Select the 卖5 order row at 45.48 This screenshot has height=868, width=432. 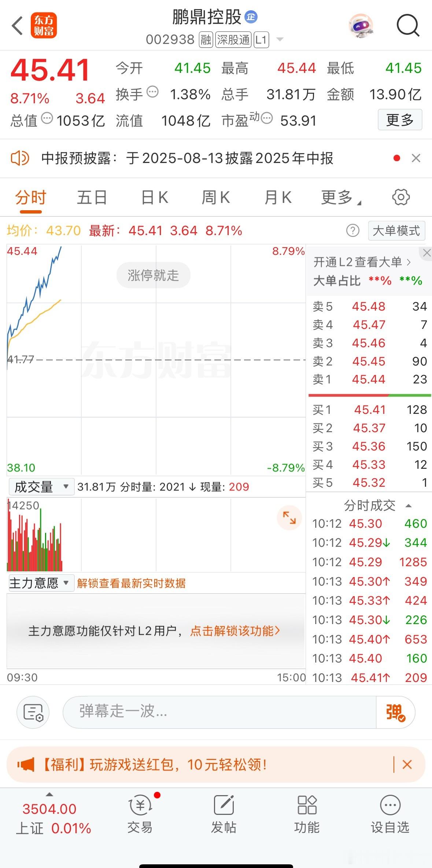click(369, 306)
